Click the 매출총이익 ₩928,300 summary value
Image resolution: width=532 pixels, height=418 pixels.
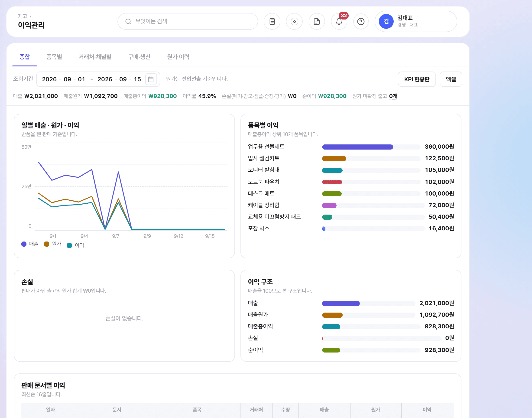(x=162, y=96)
